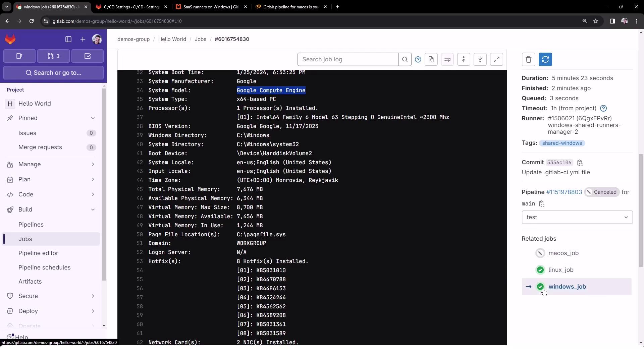Screen dimensions: 644x362
Task: Click the erase job log trash icon
Action: click(x=528, y=59)
